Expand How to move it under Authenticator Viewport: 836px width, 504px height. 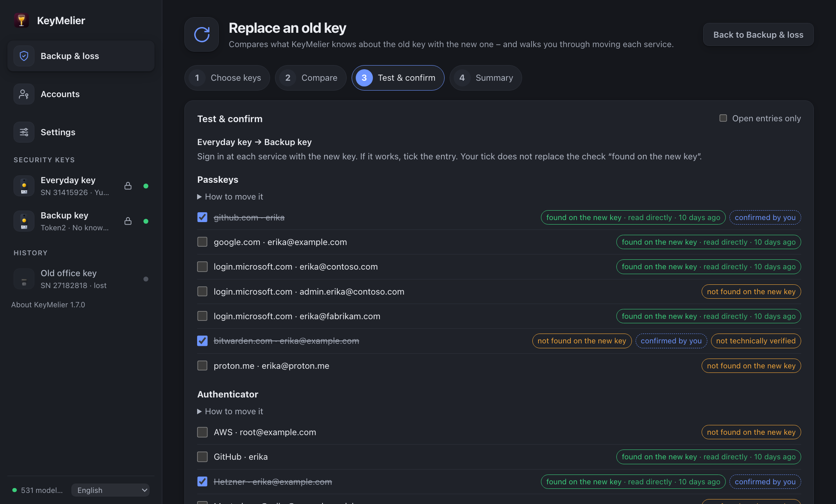click(x=230, y=411)
